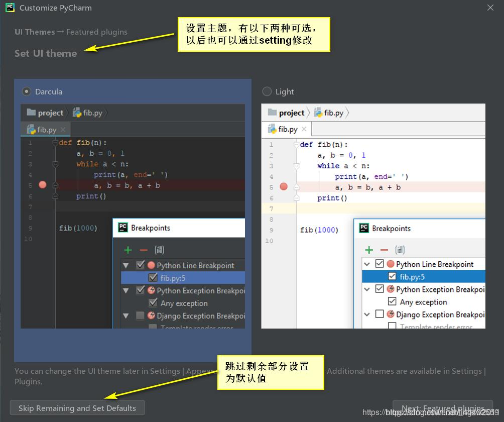The image size is (504, 422).
Task: Close fib.py tab in Light preview
Action: (x=304, y=129)
